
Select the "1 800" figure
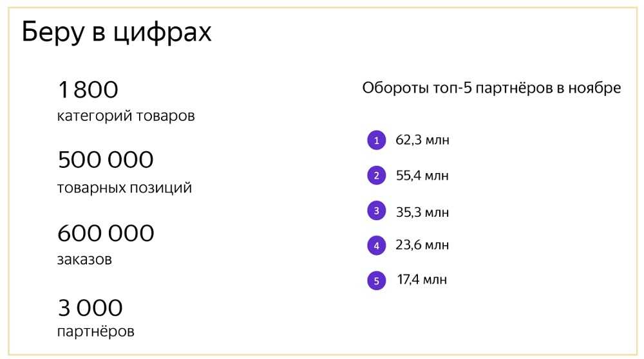[88, 90]
